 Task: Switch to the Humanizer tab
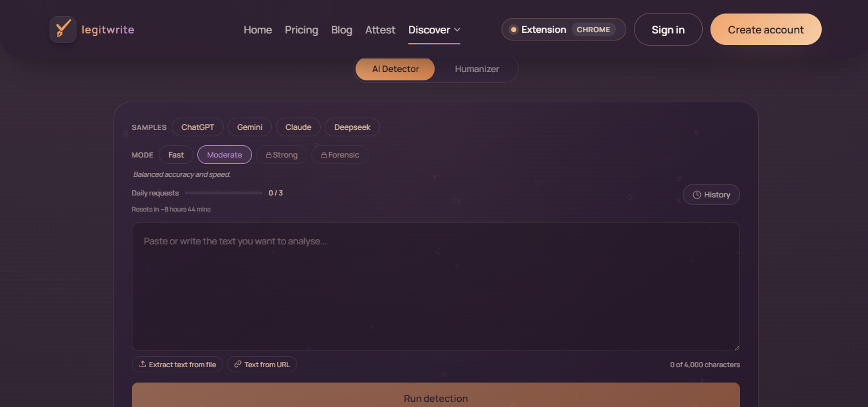(x=477, y=69)
